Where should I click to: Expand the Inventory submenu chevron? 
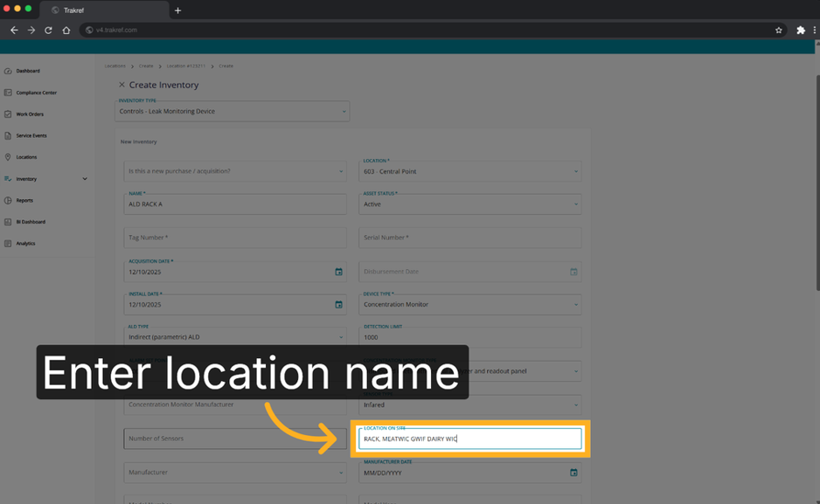[85, 178]
